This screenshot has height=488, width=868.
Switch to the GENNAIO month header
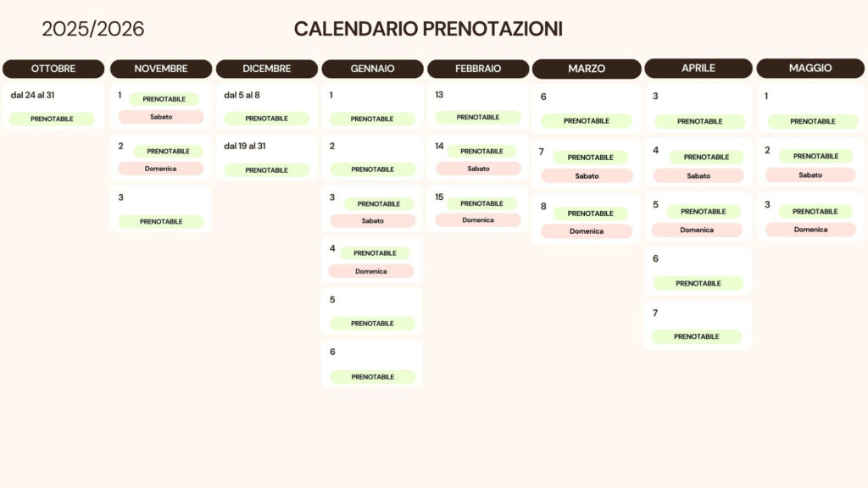[x=372, y=69]
